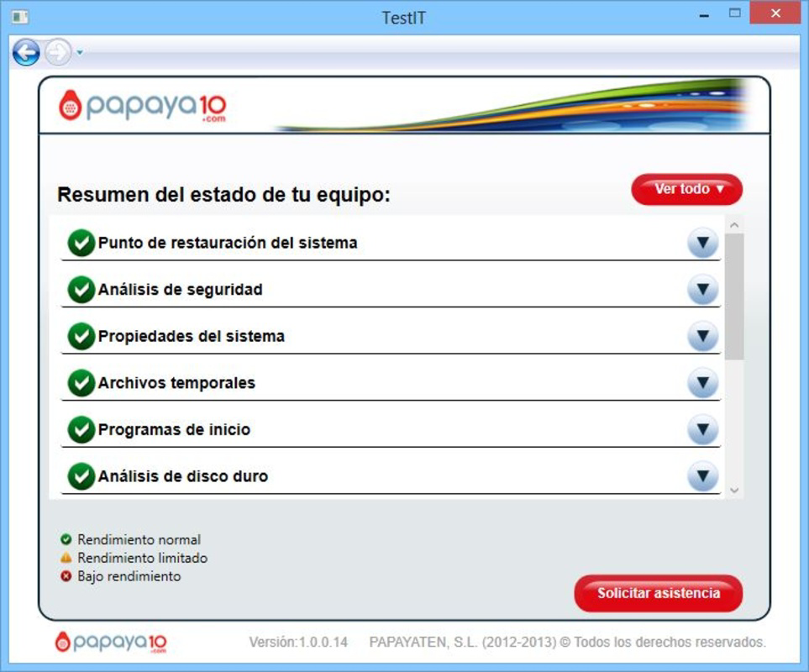
Task: Click green check icon beside Programas de inicio
Action: click(81, 429)
